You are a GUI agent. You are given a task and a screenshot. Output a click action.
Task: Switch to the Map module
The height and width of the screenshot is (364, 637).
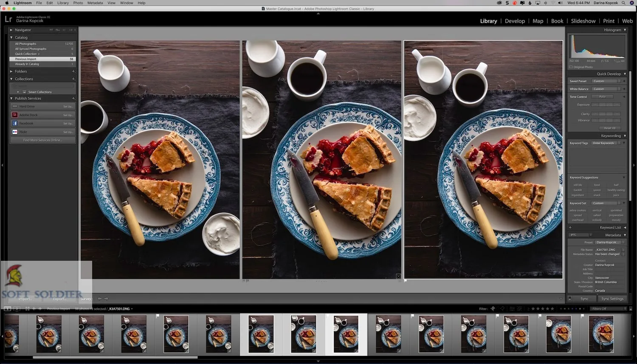(x=538, y=21)
